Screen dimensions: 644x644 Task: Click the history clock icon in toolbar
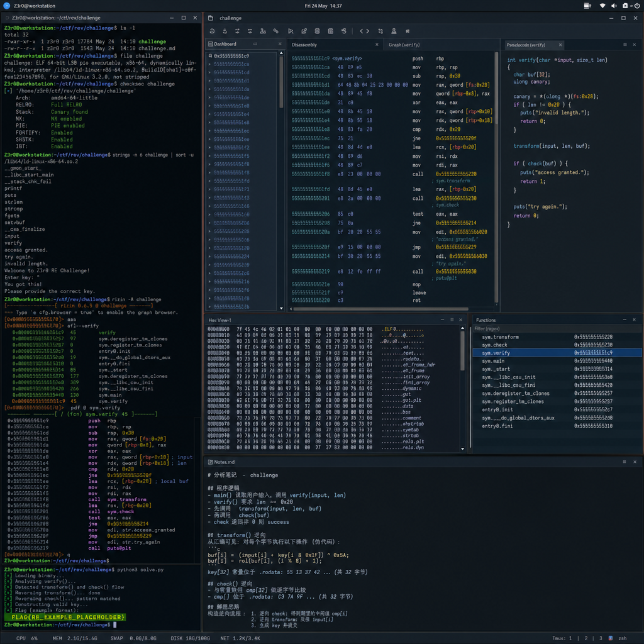[x=212, y=31]
